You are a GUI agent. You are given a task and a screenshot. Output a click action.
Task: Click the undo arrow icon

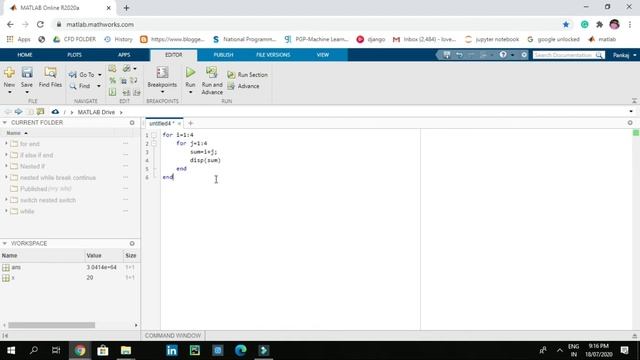459,55
